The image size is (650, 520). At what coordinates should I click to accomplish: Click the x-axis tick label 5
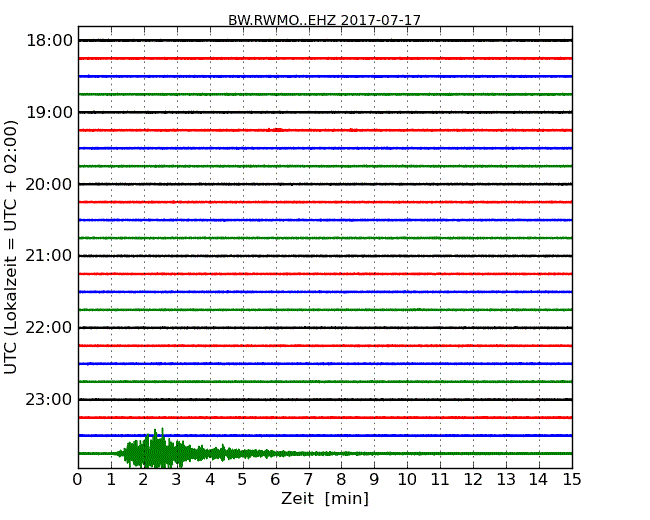(x=243, y=479)
